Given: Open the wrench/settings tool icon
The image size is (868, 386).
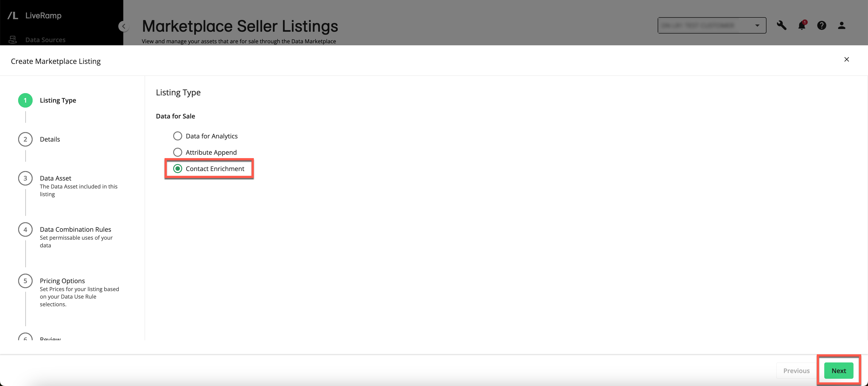Looking at the screenshot, I should (781, 25).
